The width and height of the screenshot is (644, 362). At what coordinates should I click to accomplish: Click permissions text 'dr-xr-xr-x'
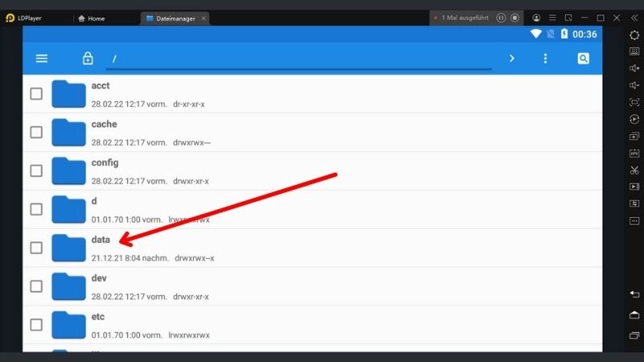pyautogui.click(x=188, y=105)
